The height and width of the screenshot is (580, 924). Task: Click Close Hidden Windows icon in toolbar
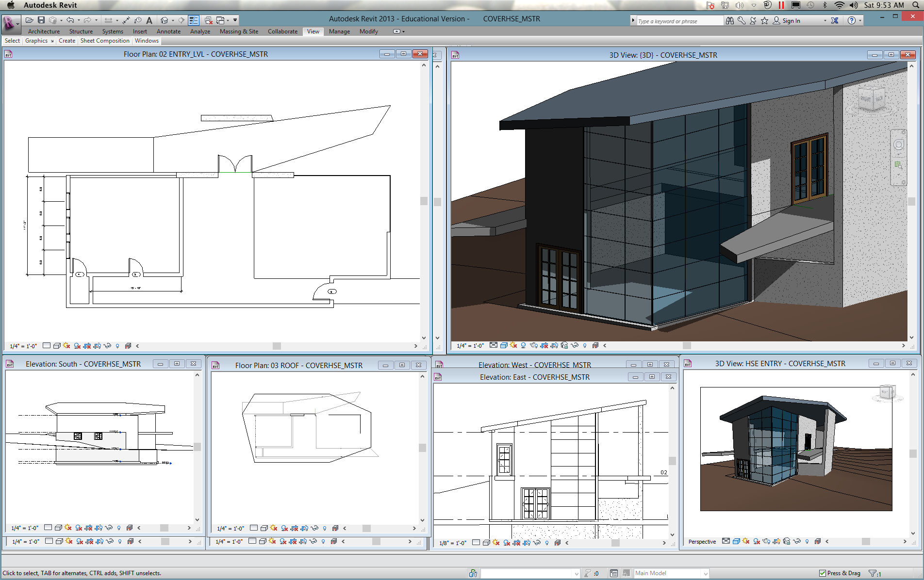209,20
